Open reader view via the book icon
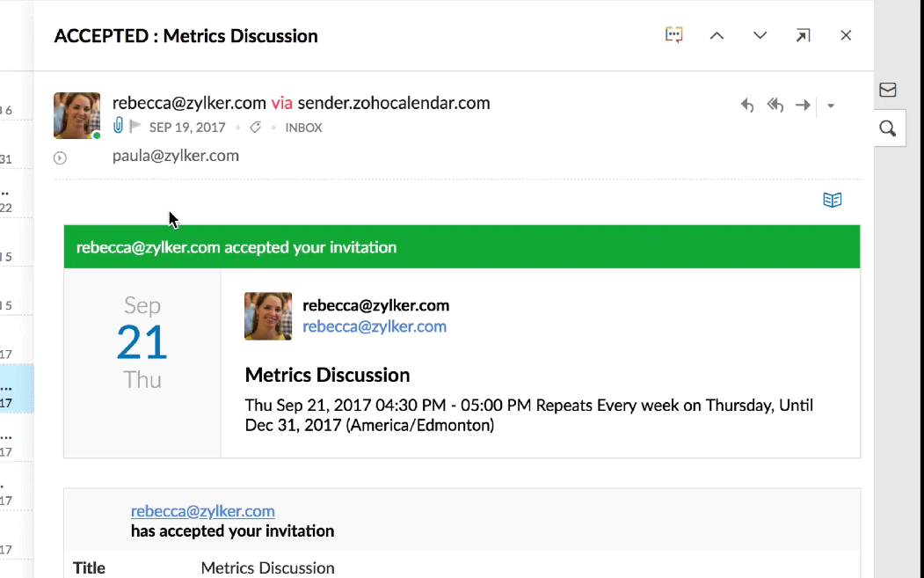The image size is (924, 578). [x=833, y=200]
